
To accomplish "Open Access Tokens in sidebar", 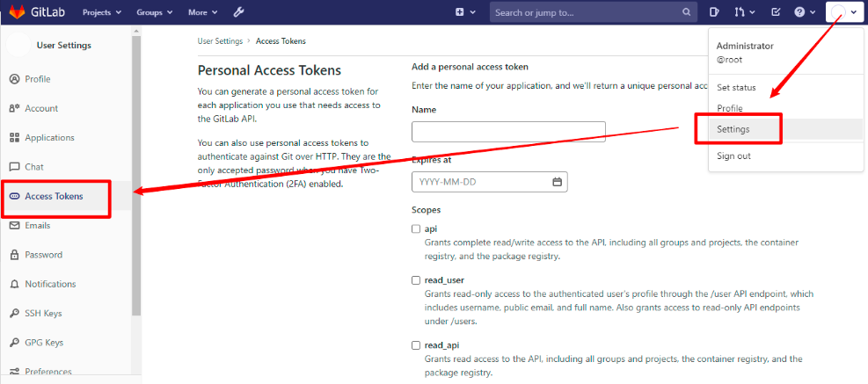I will 54,196.
